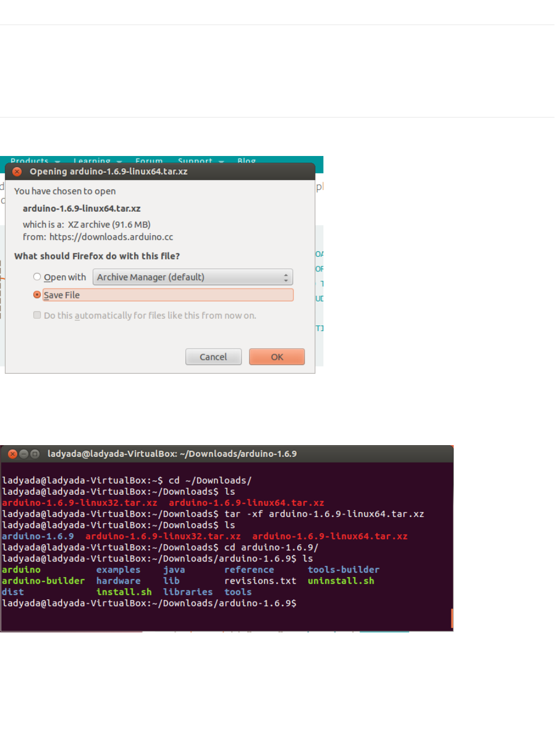
Task: Click the libraries directory in terminal
Action: (x=188, y=592)
